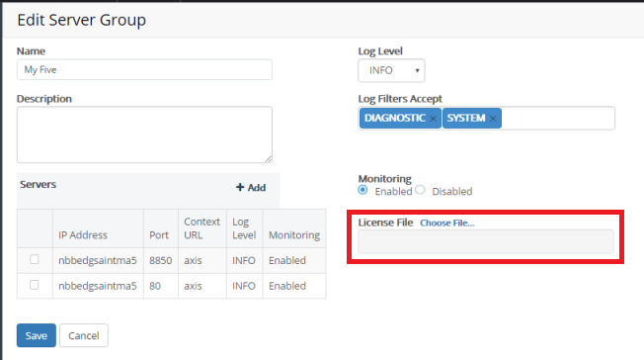Click the Edit Server Group heading
Viewport: 644px width, 360px height.
(81, 20)
